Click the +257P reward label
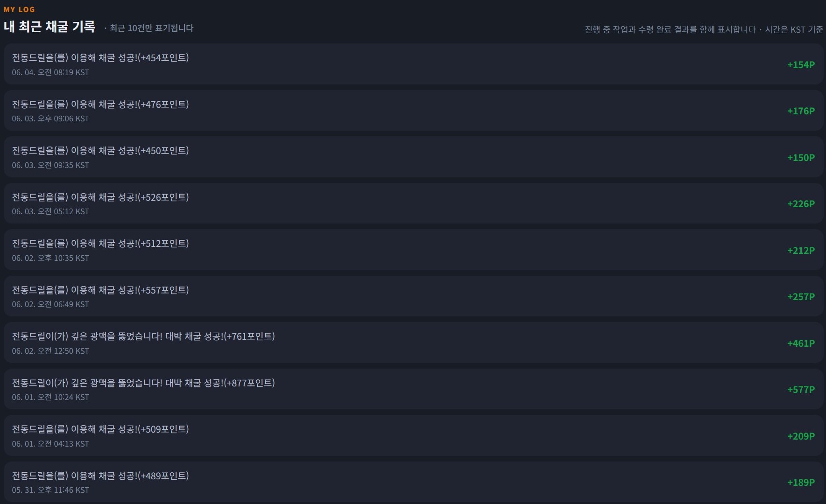 point(801,297)
